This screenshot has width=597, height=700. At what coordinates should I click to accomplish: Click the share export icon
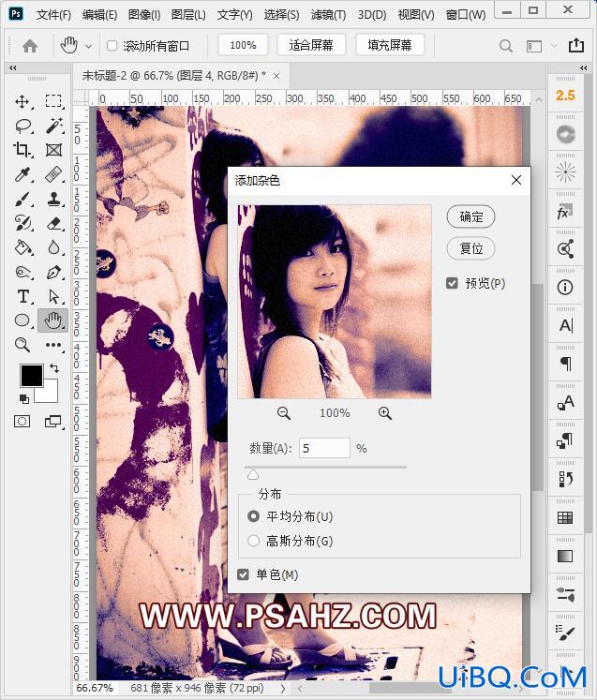(576, 45)
